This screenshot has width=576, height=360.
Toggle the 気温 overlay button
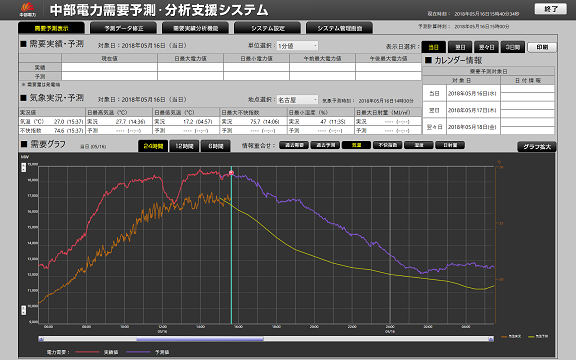tap(356, 145)
